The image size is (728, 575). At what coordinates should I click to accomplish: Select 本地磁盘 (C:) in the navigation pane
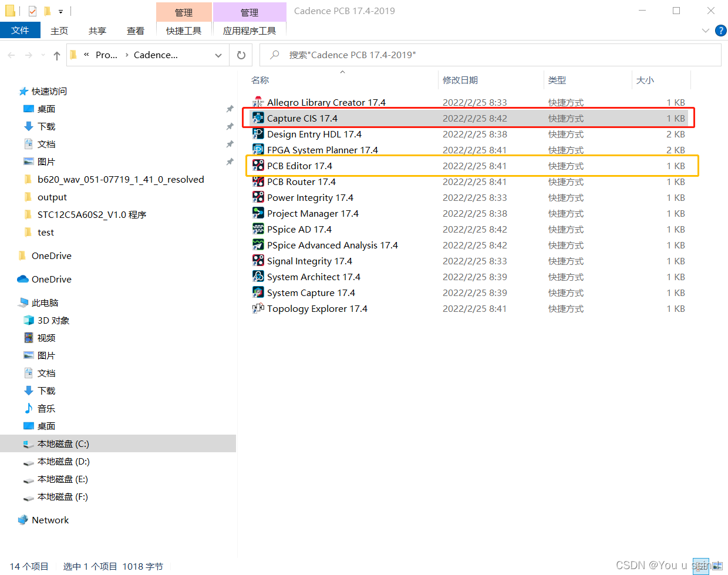(118, 444)
